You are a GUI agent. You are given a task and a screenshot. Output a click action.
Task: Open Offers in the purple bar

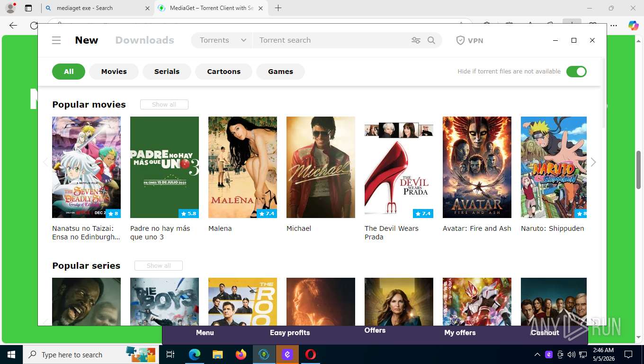pos(375,330)
